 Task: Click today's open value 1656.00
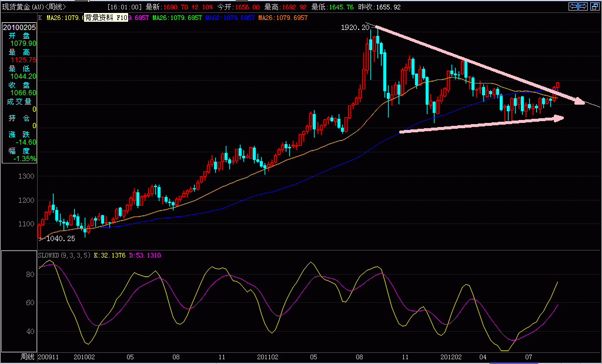(246, 7)
